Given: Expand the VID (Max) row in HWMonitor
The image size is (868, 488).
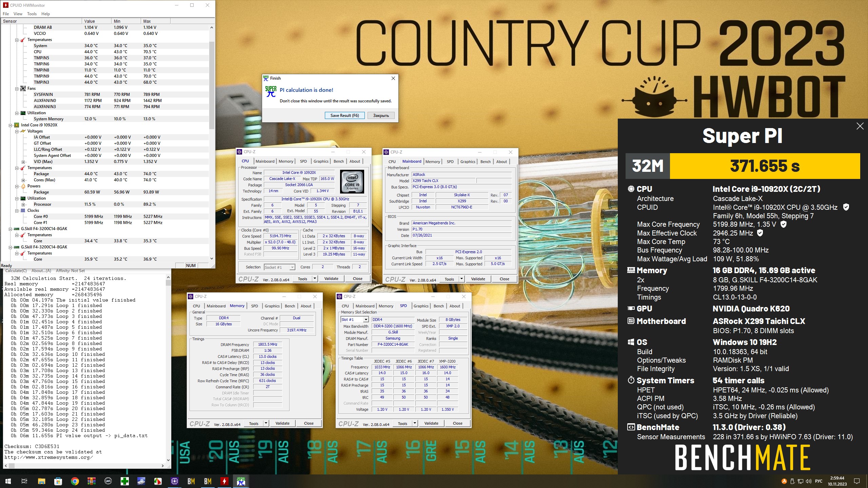Looking at the screenshot, I should [x=23, y=162].
